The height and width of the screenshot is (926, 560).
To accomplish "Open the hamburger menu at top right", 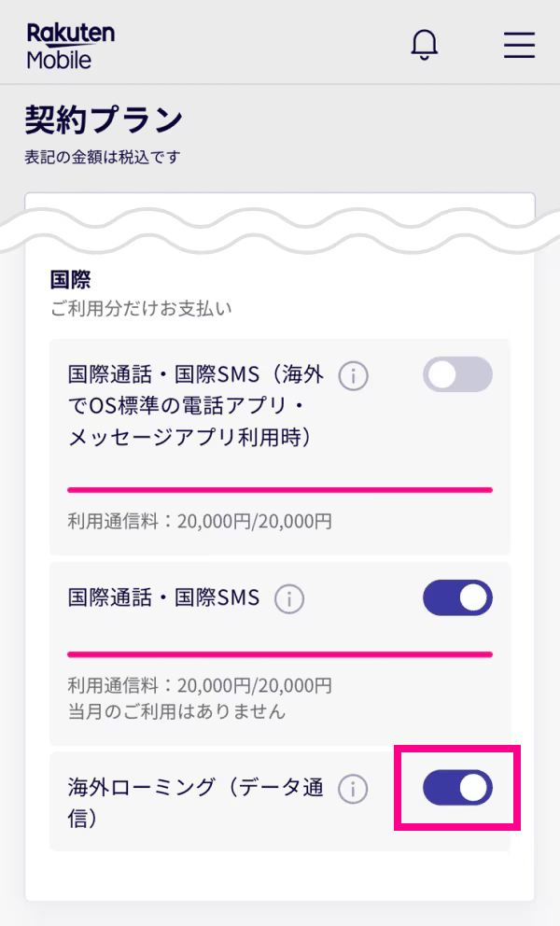I will coord(519,45).
